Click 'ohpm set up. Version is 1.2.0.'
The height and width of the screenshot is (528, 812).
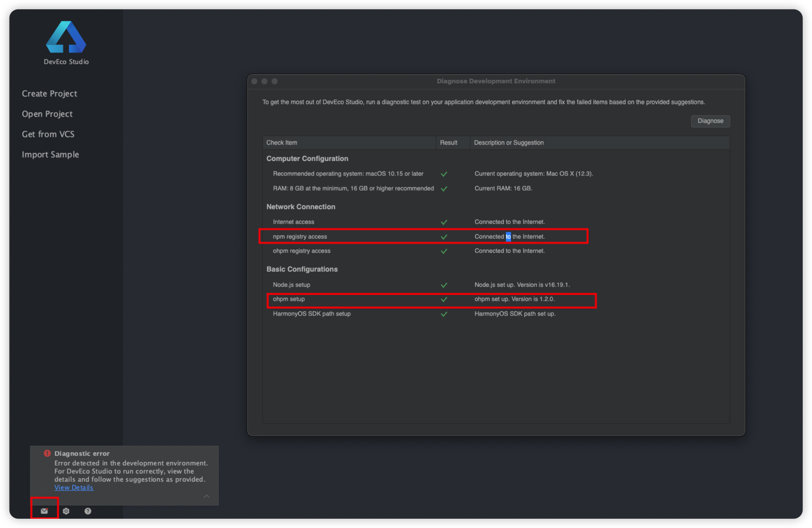(x=515, y=299)
